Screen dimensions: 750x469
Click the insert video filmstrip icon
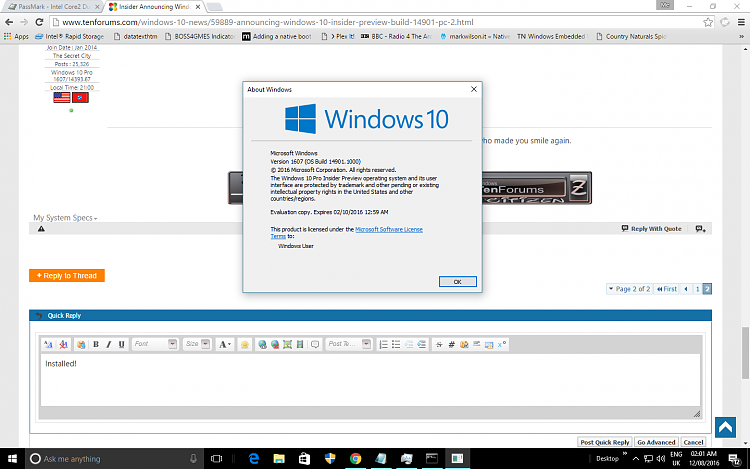click(x=300, y=344)
